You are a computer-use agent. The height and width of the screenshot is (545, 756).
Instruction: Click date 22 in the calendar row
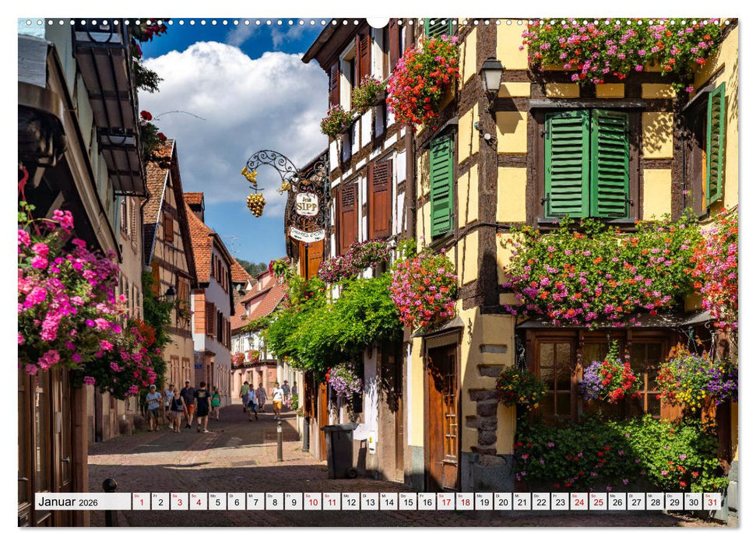click(x=540, y=501)
